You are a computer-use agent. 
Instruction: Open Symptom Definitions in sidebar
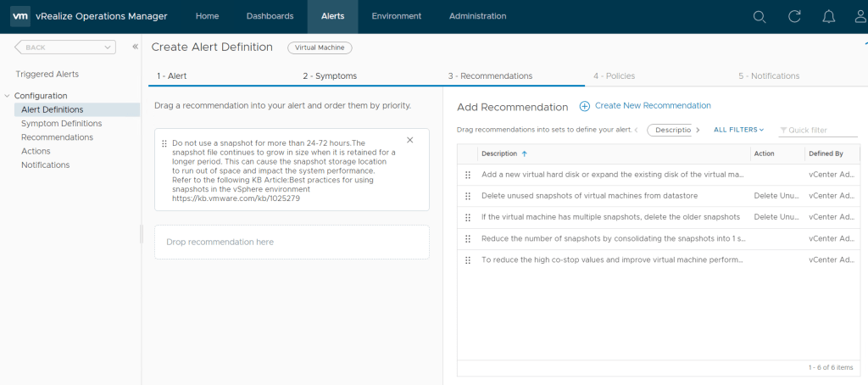(61, 123)
